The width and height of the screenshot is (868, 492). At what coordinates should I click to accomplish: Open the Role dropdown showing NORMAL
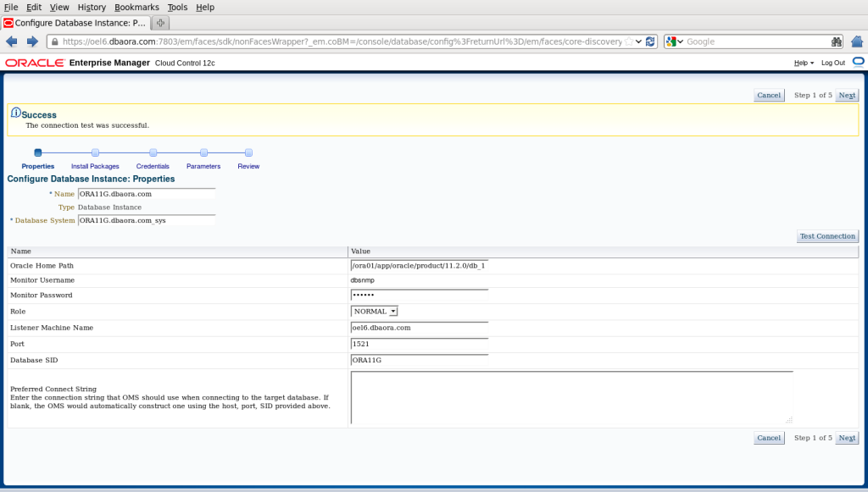point(374,312)
